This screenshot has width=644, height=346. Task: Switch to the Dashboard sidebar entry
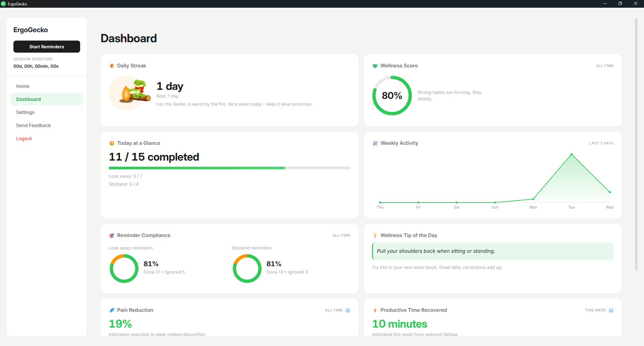28,99
